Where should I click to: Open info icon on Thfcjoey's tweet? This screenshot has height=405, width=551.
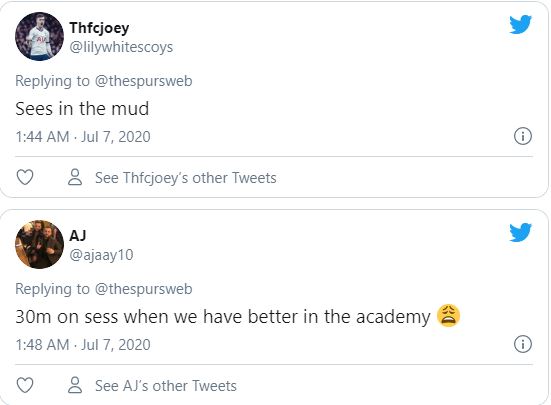pyautogui.click(x=523, y=136)
